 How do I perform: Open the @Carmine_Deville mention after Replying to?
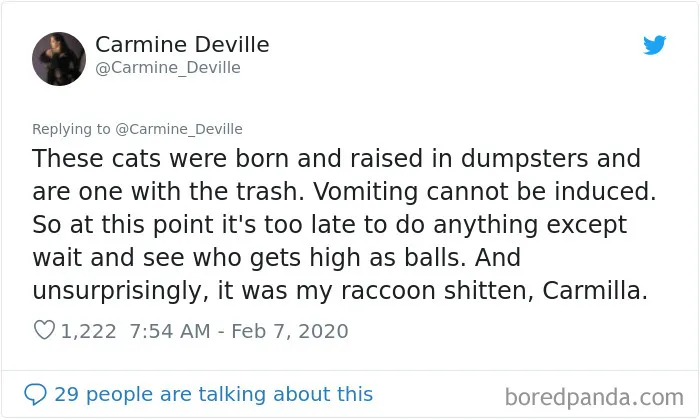pos(179,129)
